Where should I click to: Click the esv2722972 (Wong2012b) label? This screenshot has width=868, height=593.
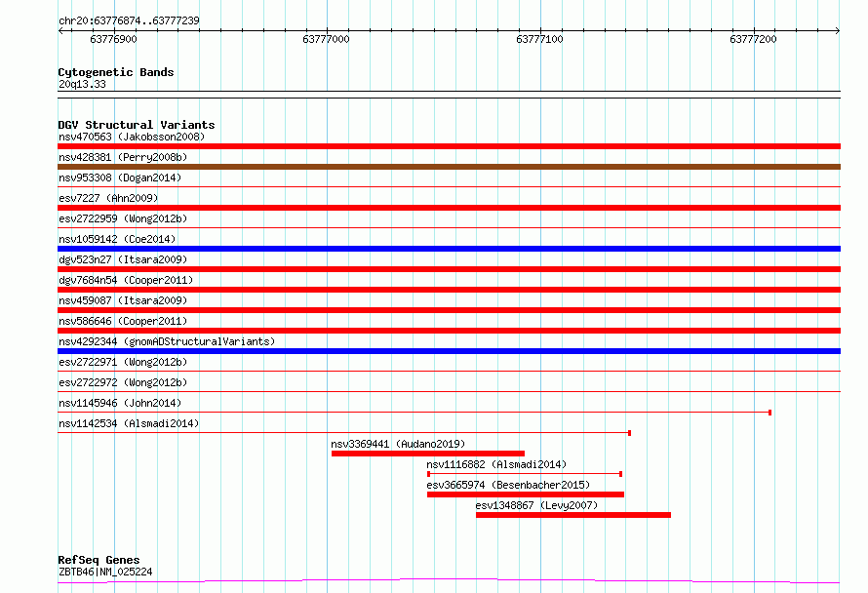[x=123, y=382]
